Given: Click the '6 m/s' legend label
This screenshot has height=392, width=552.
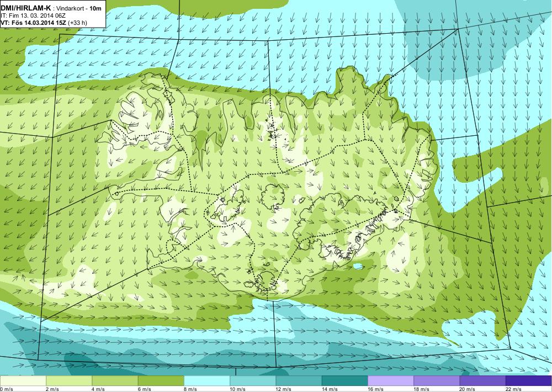Looking at the screenshot, I should click(x=144, y=389).
